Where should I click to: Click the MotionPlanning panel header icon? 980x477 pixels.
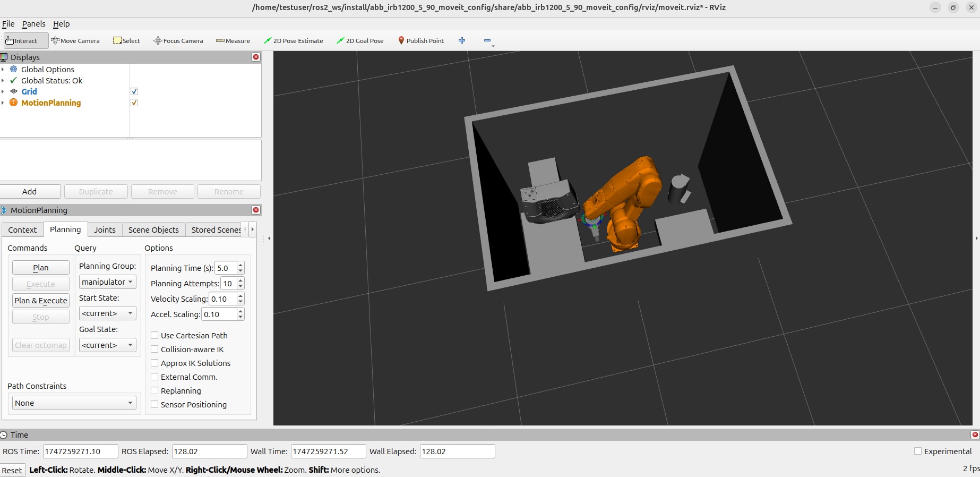coord(4,210)
